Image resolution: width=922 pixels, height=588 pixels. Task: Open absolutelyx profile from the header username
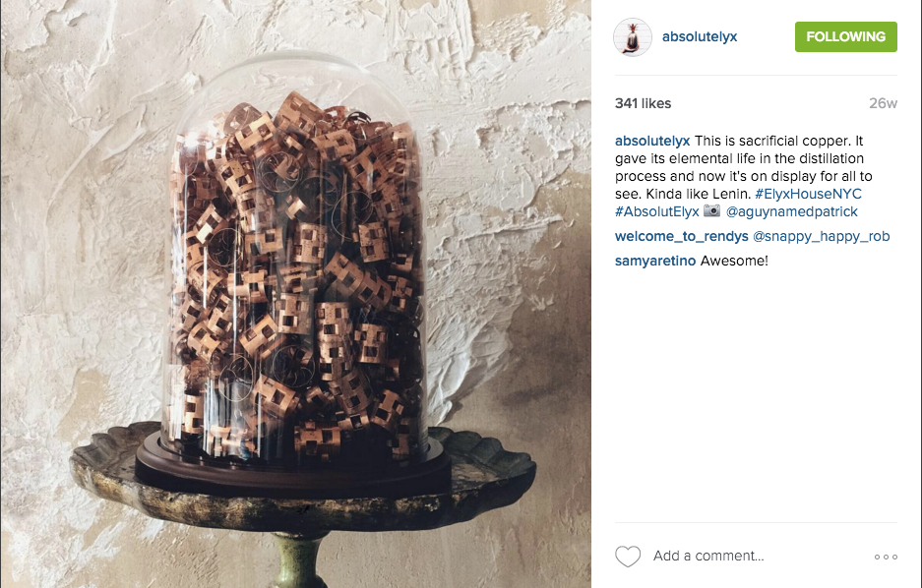(x=700, y=36)
